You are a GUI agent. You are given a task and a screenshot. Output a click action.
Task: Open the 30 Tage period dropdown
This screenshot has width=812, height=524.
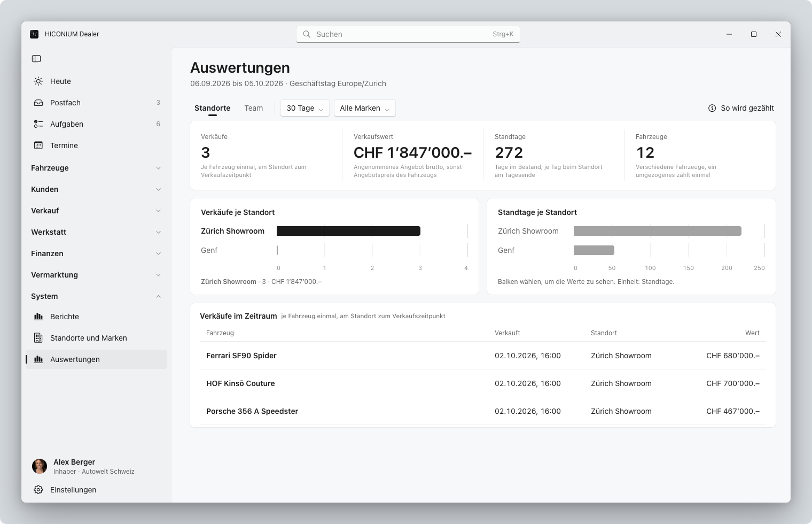click(305, 108)
